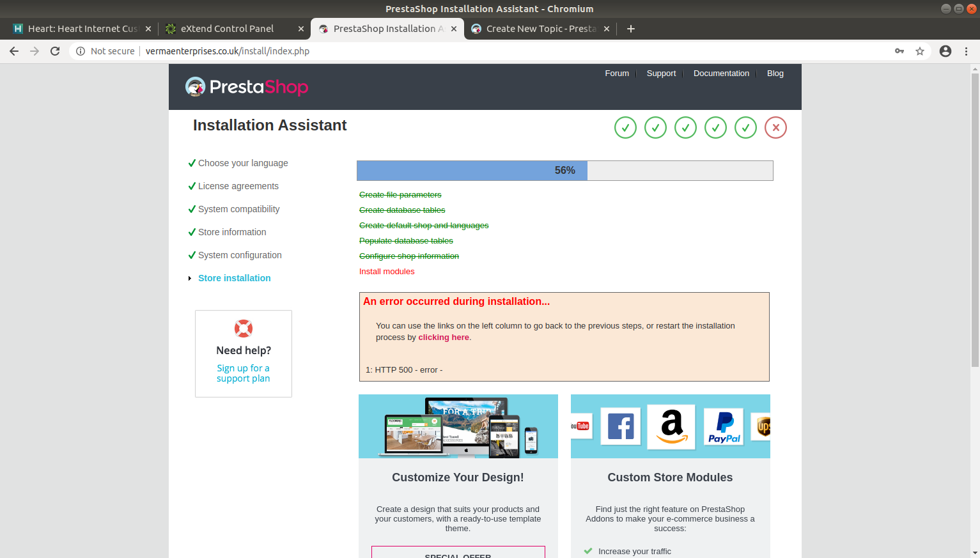This screenshot has width=980, height=558.
Task: Restart installation via clicking here link
Action: point(444,337)
